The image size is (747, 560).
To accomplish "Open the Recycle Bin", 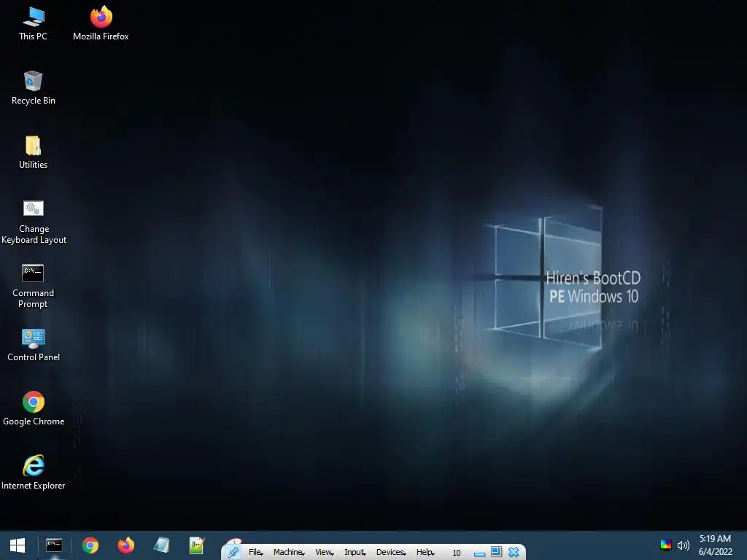I will (x=34, y=88).
